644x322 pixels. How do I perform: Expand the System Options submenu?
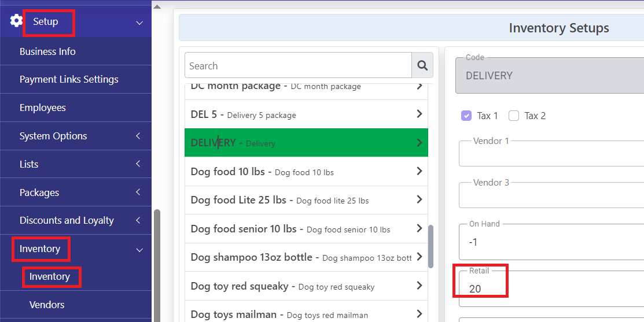click(x=138, y=136)
